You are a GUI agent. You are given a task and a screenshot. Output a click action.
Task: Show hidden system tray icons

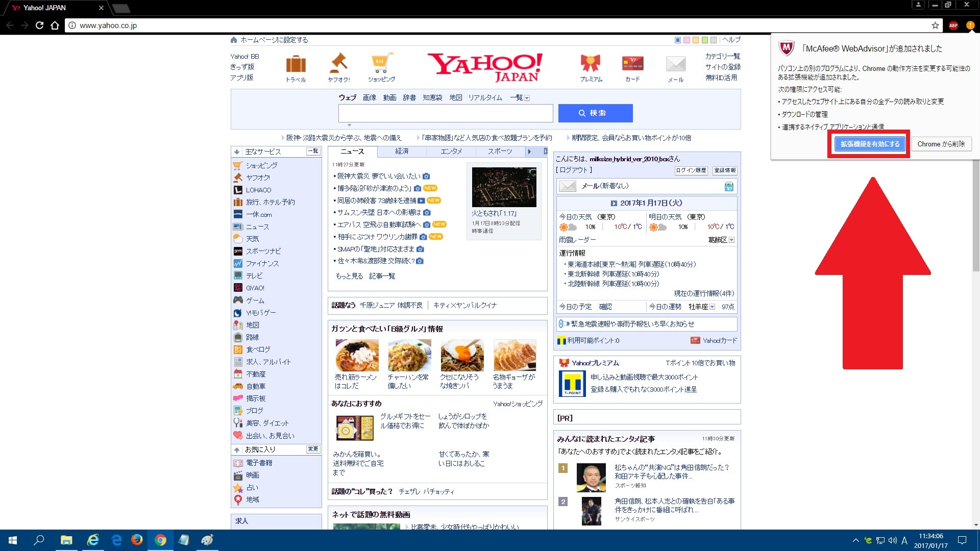[856, 540]
